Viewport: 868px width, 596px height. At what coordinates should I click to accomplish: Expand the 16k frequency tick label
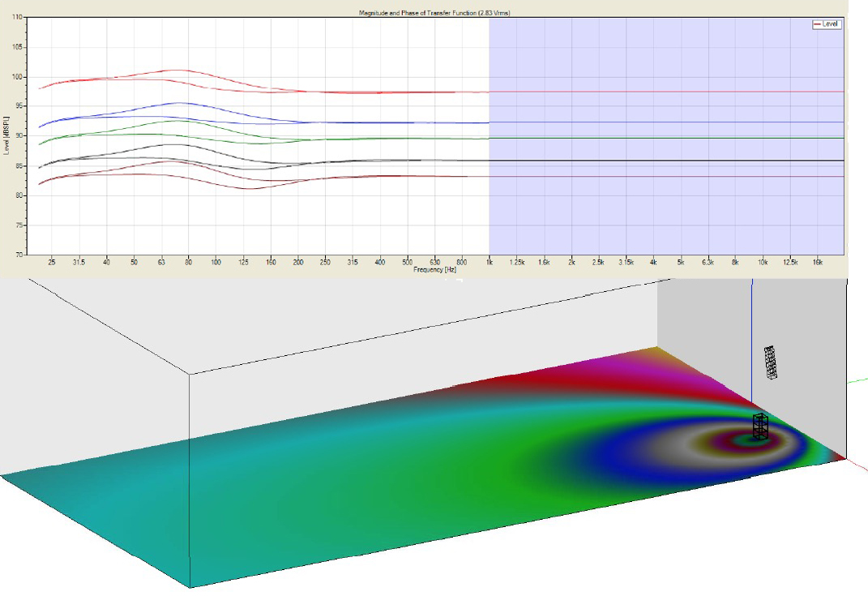coord(817,264)
